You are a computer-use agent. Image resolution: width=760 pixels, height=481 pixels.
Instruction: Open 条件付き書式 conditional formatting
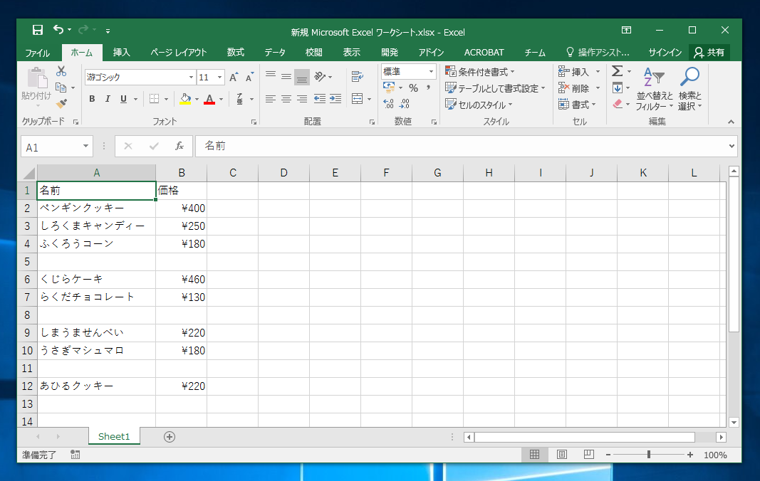480,72
